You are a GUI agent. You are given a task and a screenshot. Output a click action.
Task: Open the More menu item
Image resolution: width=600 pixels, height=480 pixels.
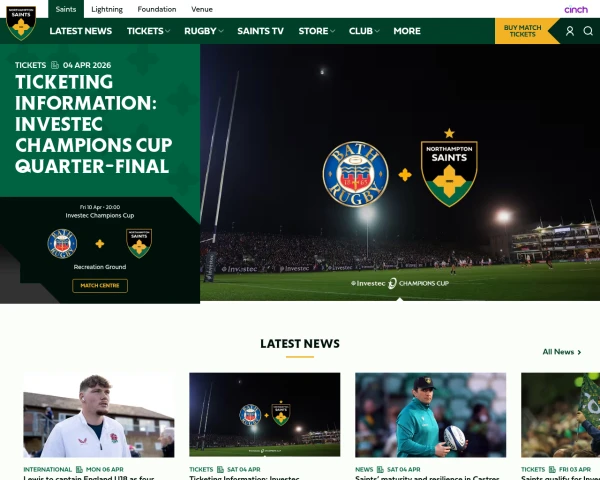click(x=407, y=31)
